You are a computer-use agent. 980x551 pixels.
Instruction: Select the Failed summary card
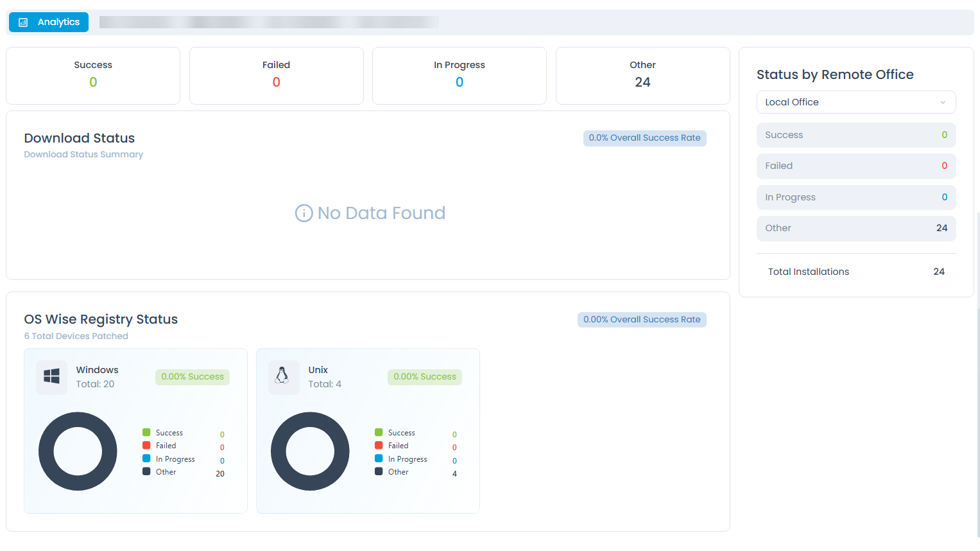(x=277, y=76)
